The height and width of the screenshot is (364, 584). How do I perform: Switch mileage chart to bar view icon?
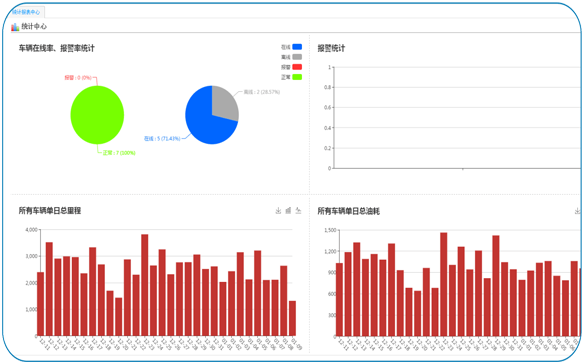[x=288, y=211]
